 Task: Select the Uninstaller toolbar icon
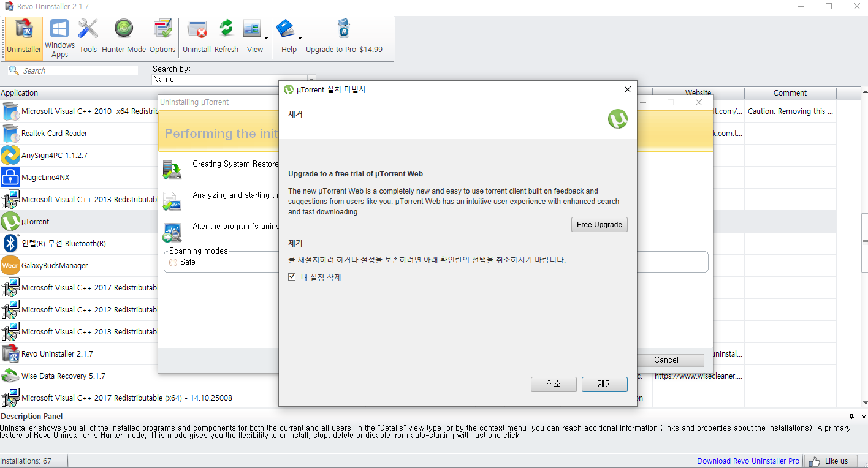pos(24,38)
